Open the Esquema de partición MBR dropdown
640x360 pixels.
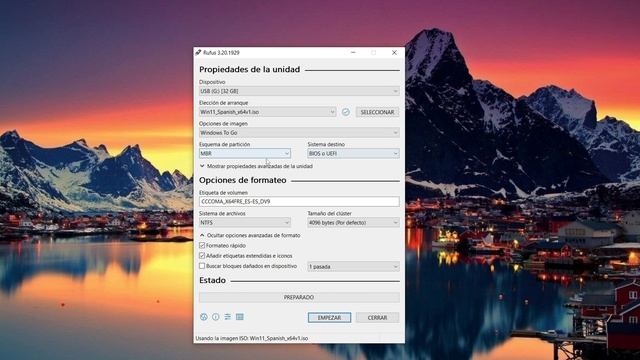(245, 153)
